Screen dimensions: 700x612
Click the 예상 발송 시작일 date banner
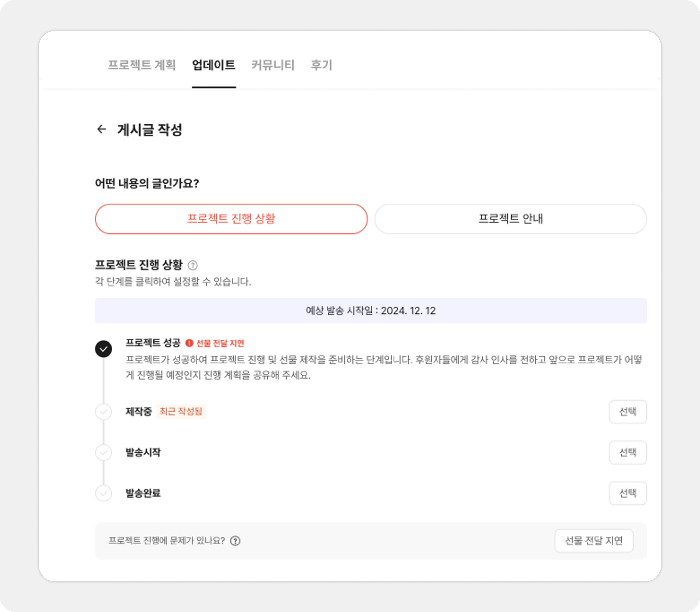[x=371, y=311]
